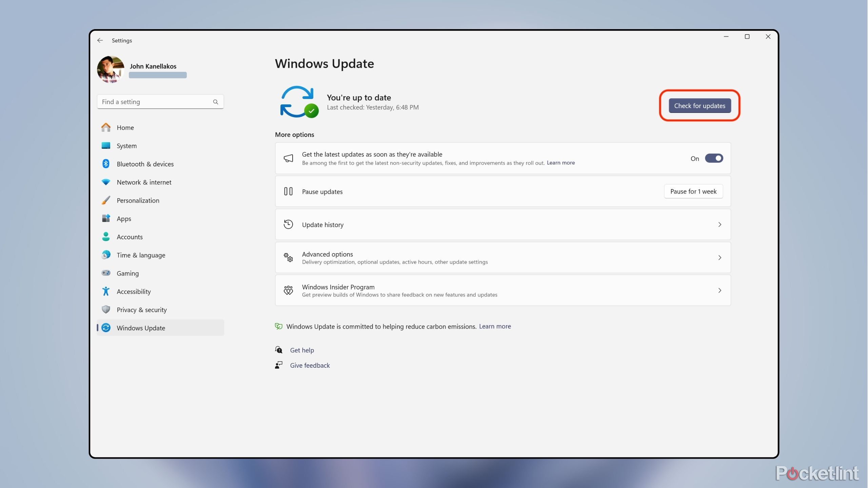Maximize the Settings window
The image size is (868, 488).
pos(747,37)
